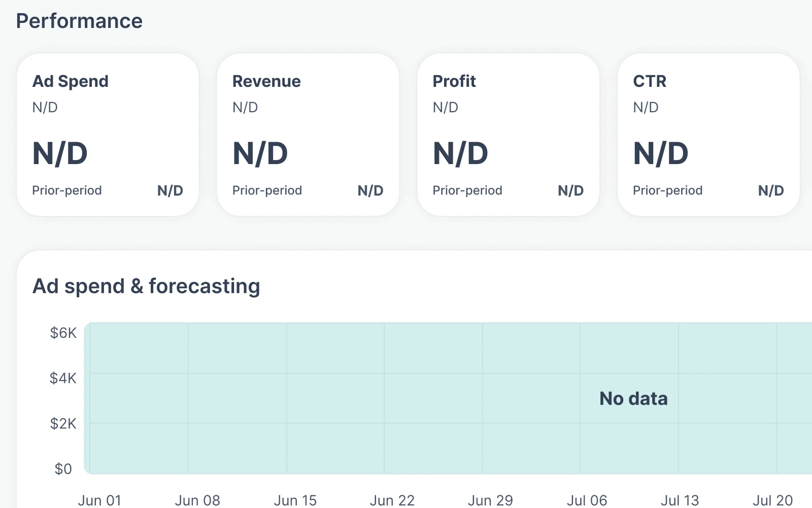Click the No data message in chart
812x508 pixels.
pyautogui.click(x=633, y=399)
